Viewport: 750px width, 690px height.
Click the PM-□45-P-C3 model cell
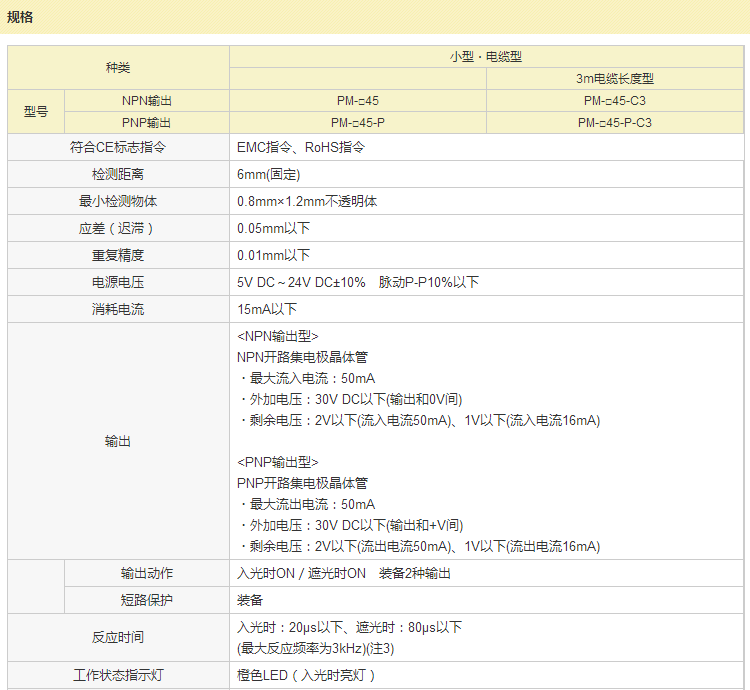pos(614,122)
